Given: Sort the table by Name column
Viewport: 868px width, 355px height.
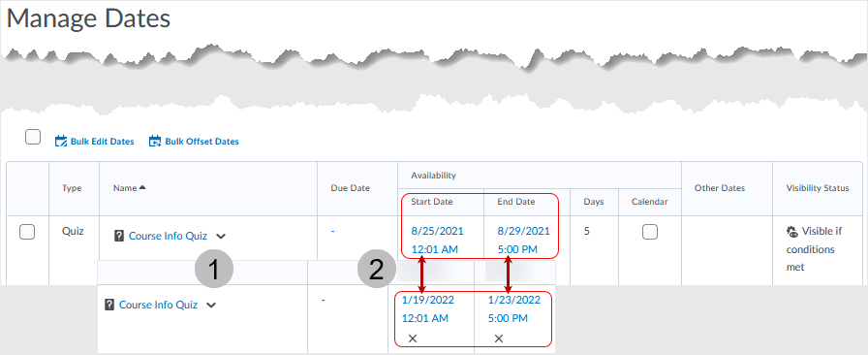Looking at the screenshot, I should (126, 188).
